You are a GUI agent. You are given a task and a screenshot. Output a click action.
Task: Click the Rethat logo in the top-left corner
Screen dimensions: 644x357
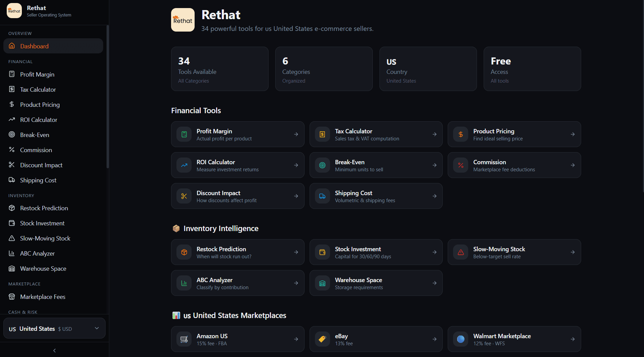click(14, 10)
